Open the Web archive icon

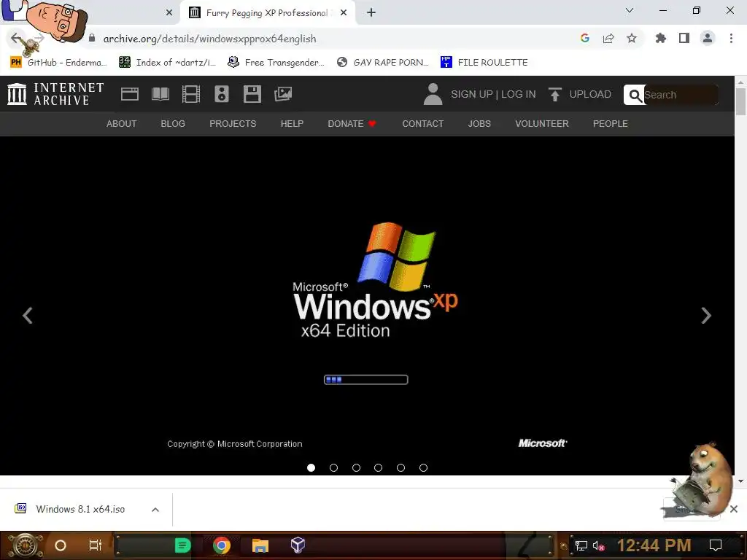pyautogui.click(x=130, y=94)
